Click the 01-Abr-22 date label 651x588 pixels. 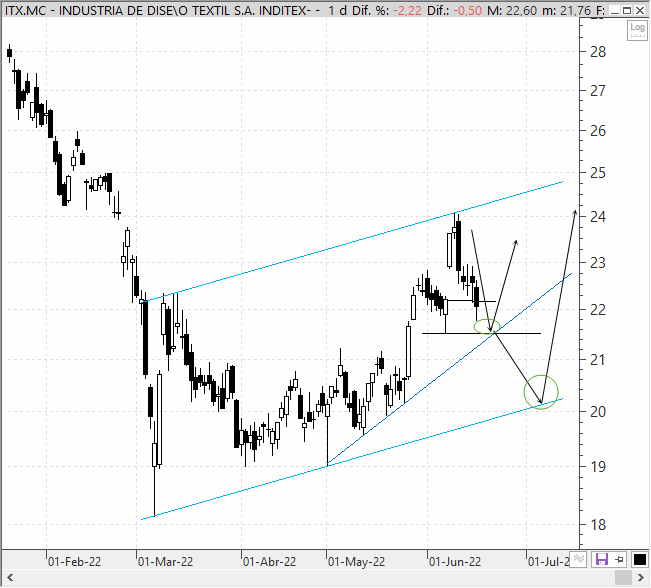(x=269, y=562)
